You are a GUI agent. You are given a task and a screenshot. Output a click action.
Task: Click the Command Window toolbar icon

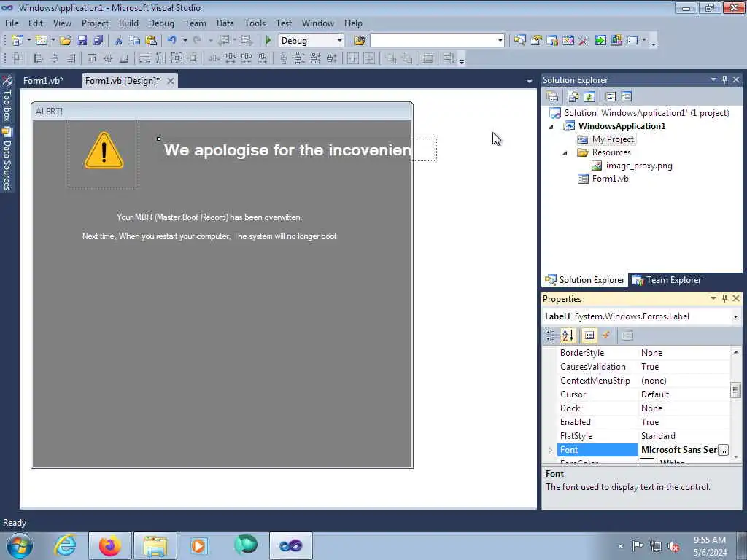tap(632, 41)
